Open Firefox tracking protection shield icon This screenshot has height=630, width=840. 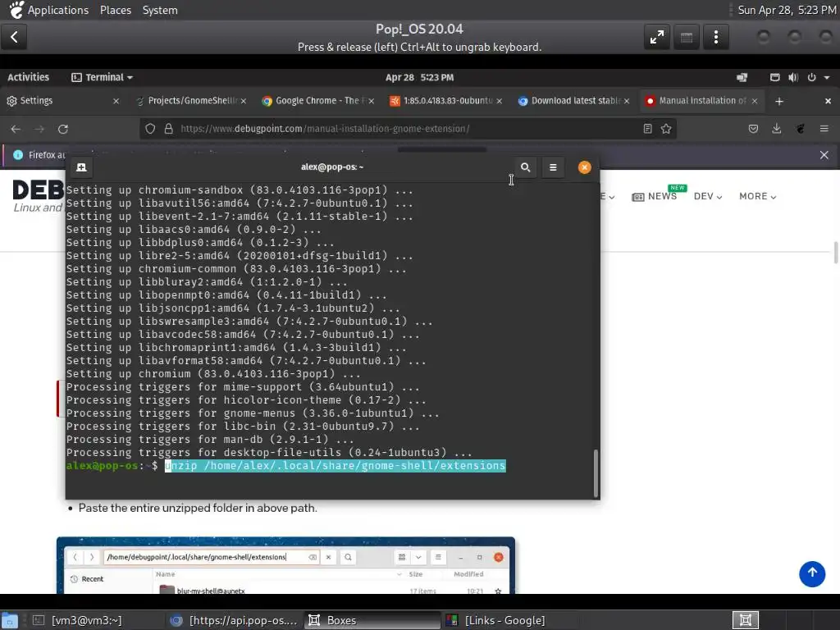tap(150, 129)
